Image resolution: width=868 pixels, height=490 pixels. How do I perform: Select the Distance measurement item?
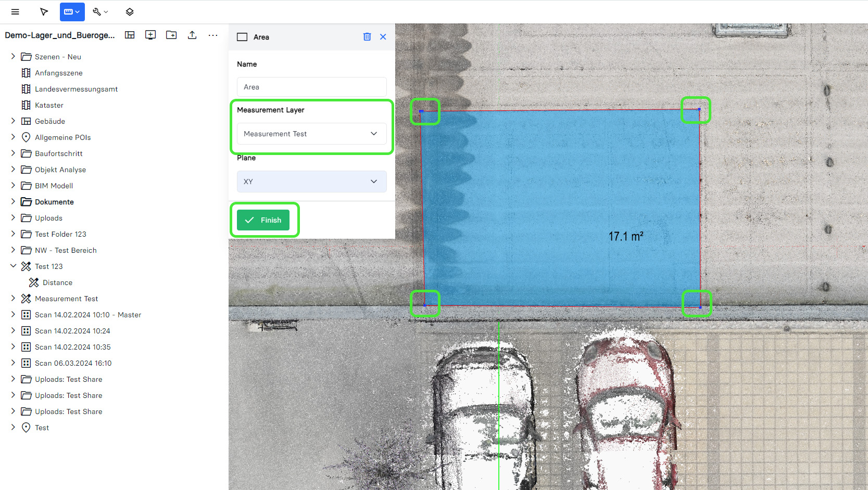(57, 282)
